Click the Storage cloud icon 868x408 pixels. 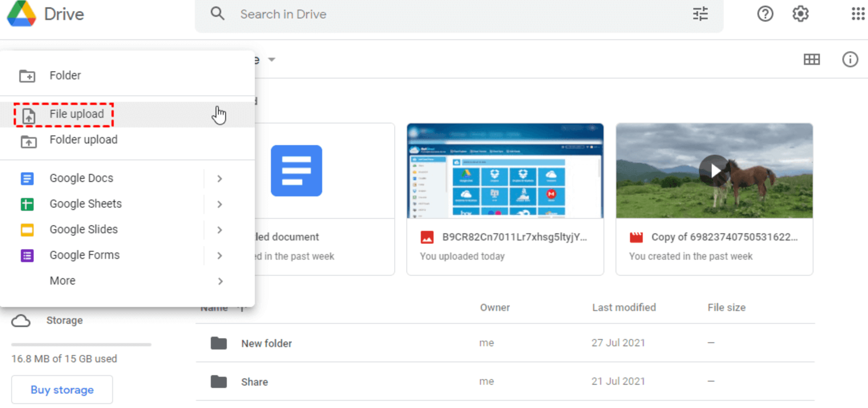[x=21, y=321]
